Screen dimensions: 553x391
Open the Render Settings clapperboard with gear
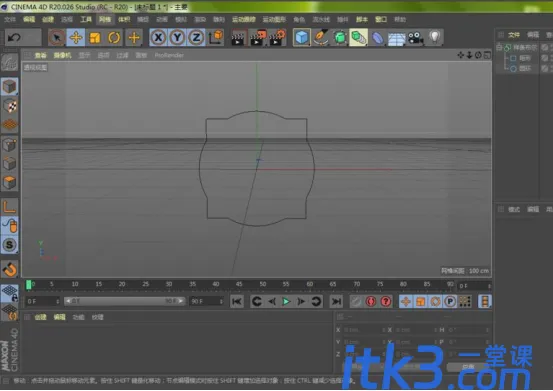(x=277, y=37)
